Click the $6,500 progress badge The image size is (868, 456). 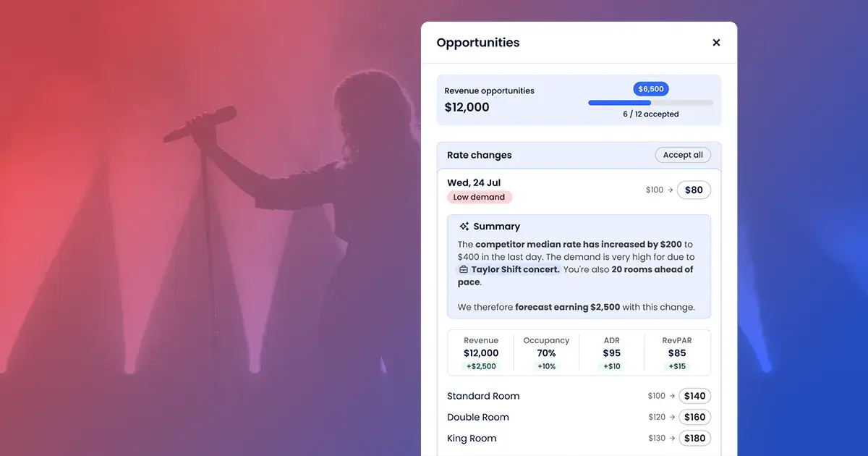click(651, 89)
